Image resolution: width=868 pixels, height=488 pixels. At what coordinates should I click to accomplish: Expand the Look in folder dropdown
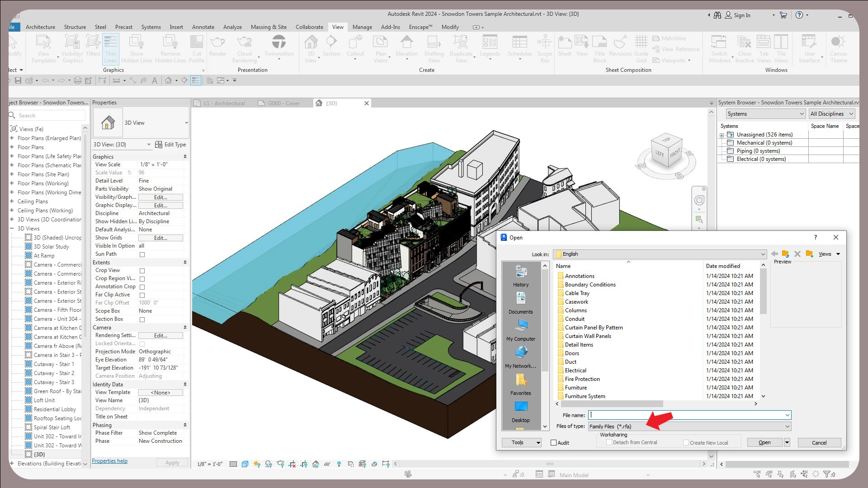[763, 254]
